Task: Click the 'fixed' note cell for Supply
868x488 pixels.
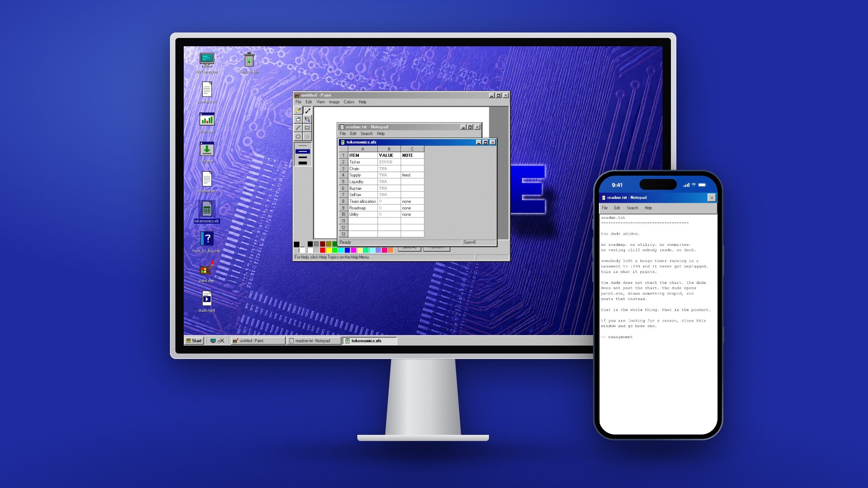Action: [x=412, y=175]
